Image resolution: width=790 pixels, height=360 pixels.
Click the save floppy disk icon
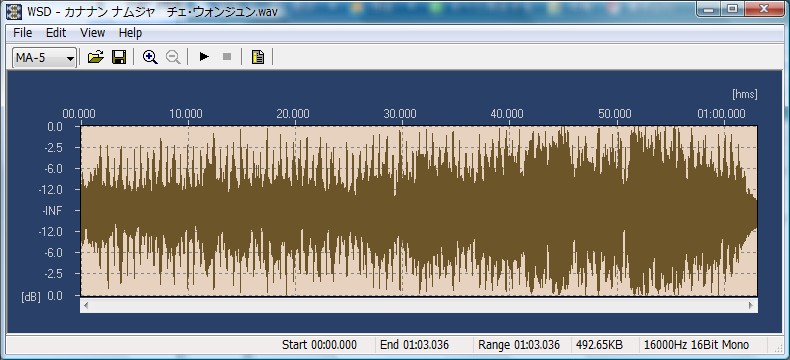[x=119, y=57]
